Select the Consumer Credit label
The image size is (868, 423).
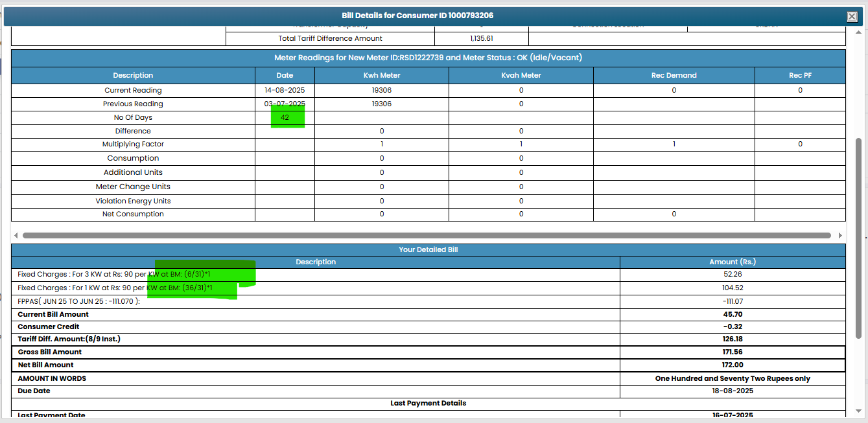pyautogui.click(x=49, y=326)
